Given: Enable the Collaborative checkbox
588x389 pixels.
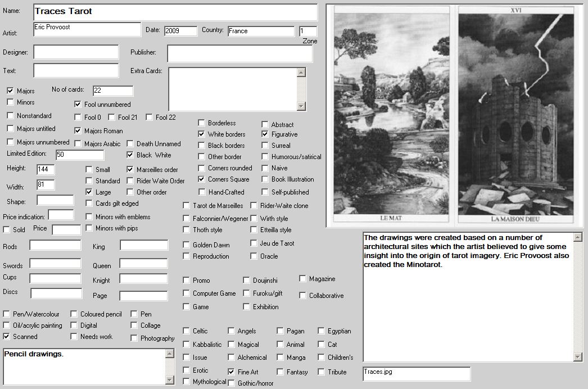Looking at the screenshot, I should tap(302, 296).
